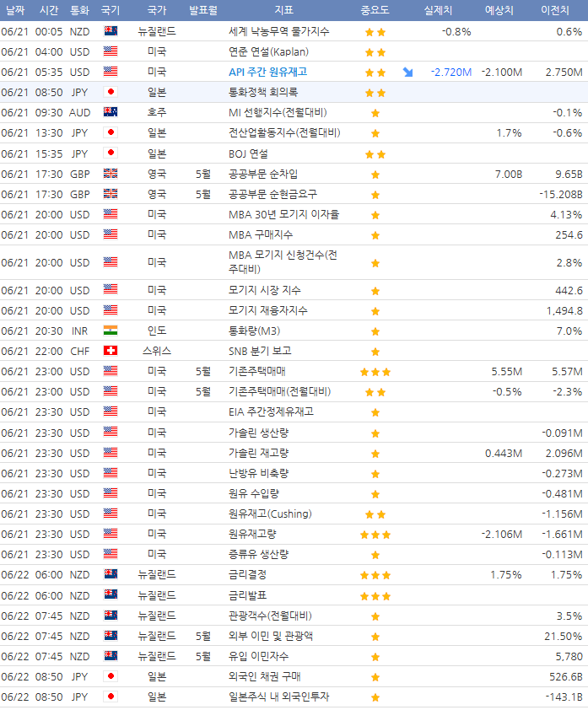The image size is (588, 710).
Task: Click the 이전치 column header
Action: pyautogui.click(x=555, y=10)
